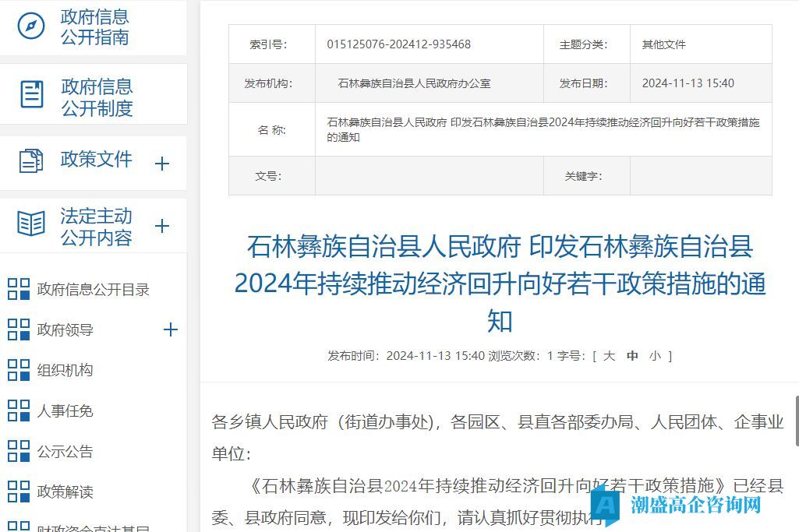Expand the 政策文件 section with plus sign

pyautogui.click(x=162, y=164)
